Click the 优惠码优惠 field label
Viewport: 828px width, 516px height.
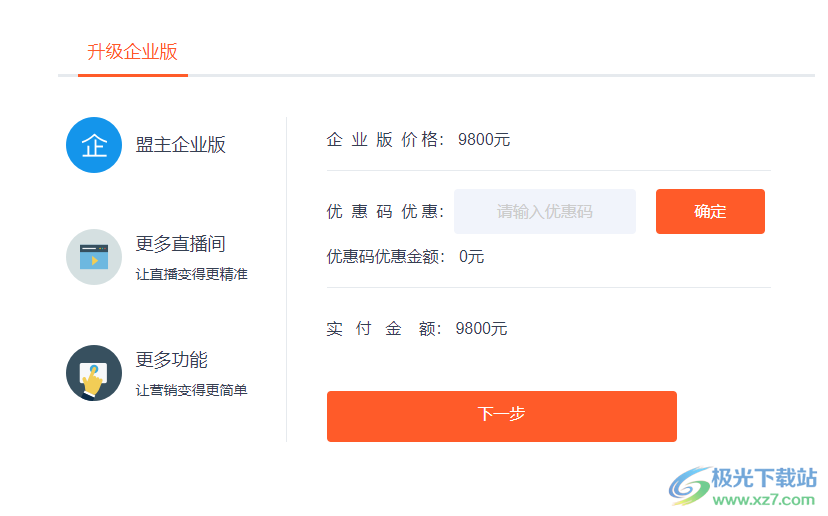[x=385, y=212]
